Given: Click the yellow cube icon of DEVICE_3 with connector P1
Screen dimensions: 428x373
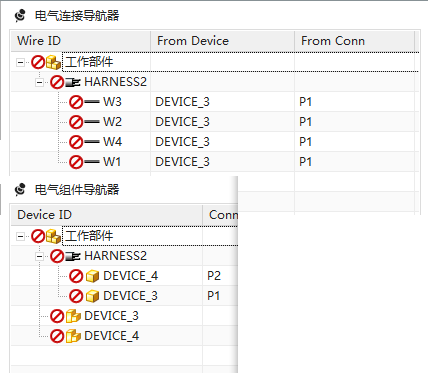Looking at the screenshot, I should click(92, 296).
